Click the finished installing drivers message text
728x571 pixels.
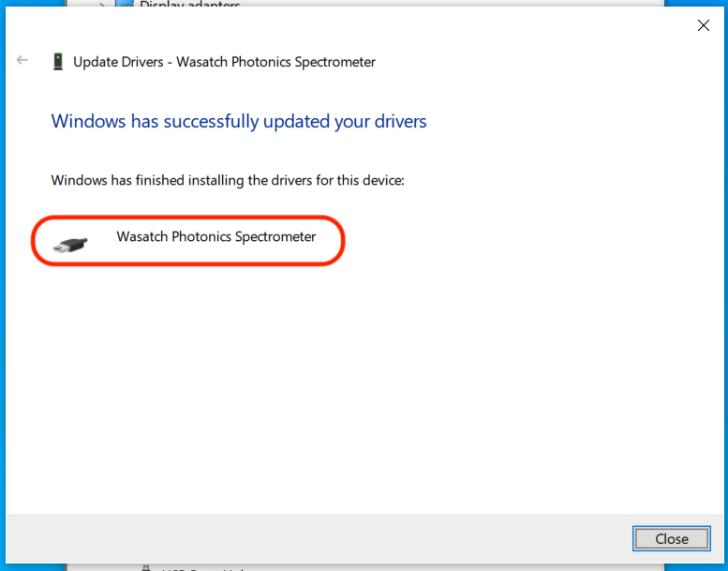[227, 179]
